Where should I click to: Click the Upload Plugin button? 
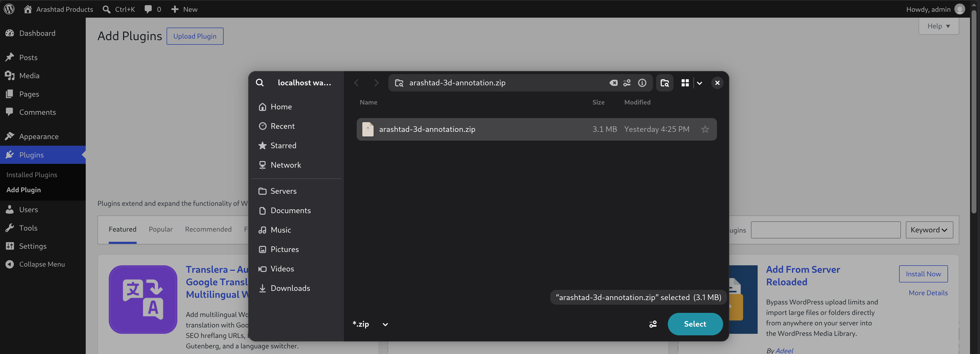pyautogui.click(x=195, y=36)
